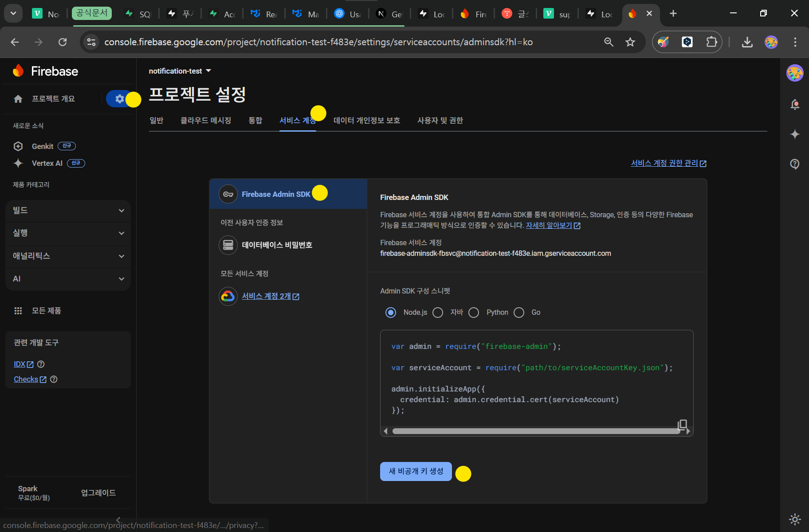Expand the 애널리틱스 category

(68, 256)
